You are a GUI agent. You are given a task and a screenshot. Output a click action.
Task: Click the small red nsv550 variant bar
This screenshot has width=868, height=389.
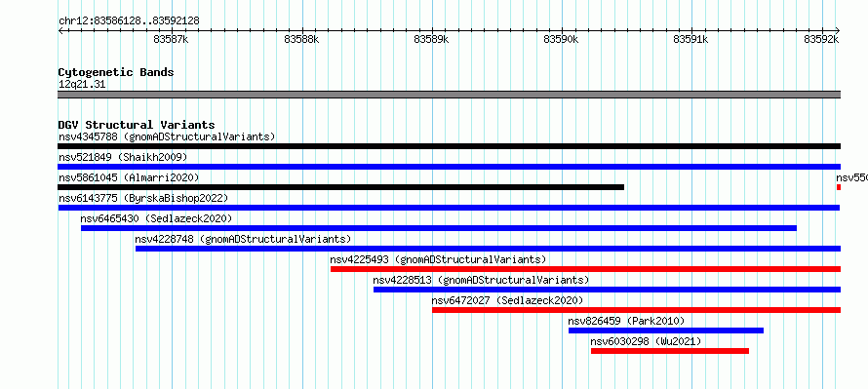[839, 187]
